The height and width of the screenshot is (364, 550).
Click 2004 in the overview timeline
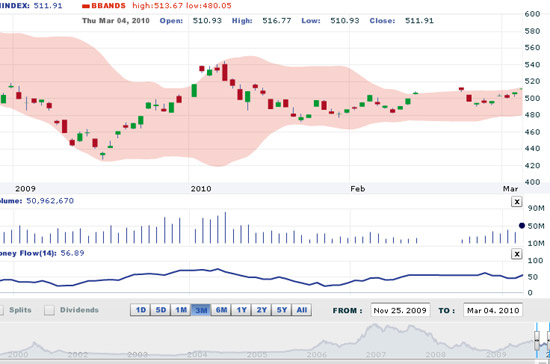point(197,355)
